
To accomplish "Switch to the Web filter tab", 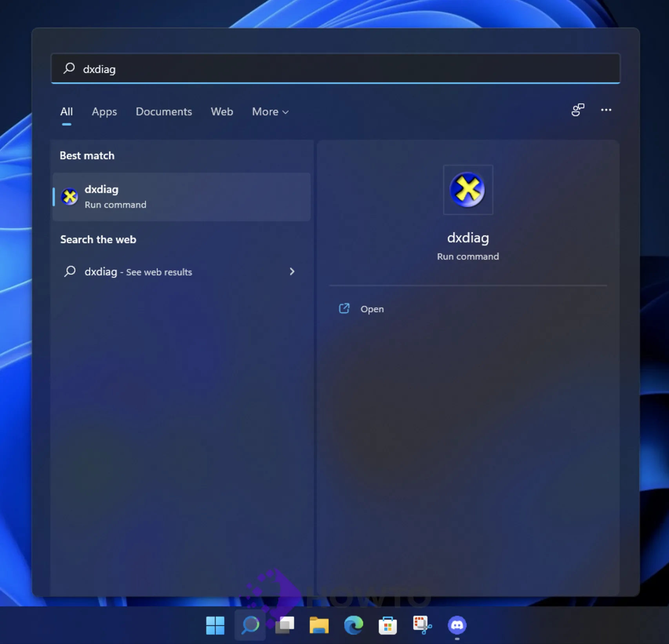I will (222, 112).
